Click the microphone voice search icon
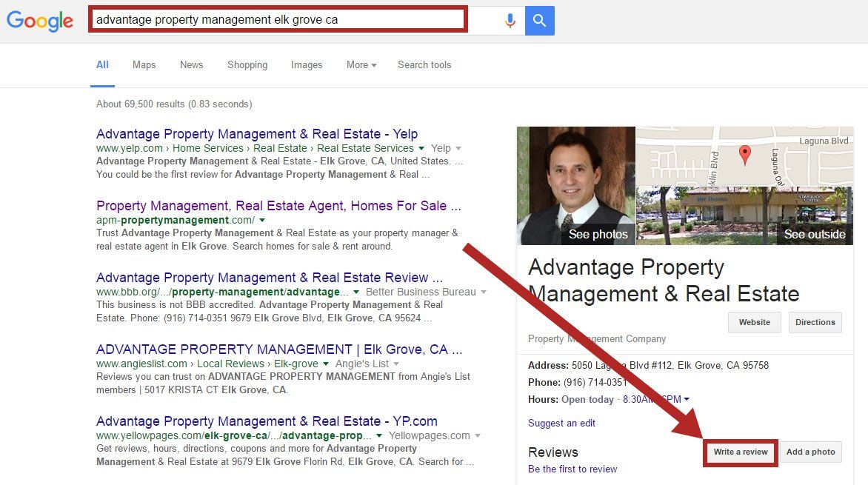Image resolution: width=868 pixels, height=485 pixels. click(510, 21)
